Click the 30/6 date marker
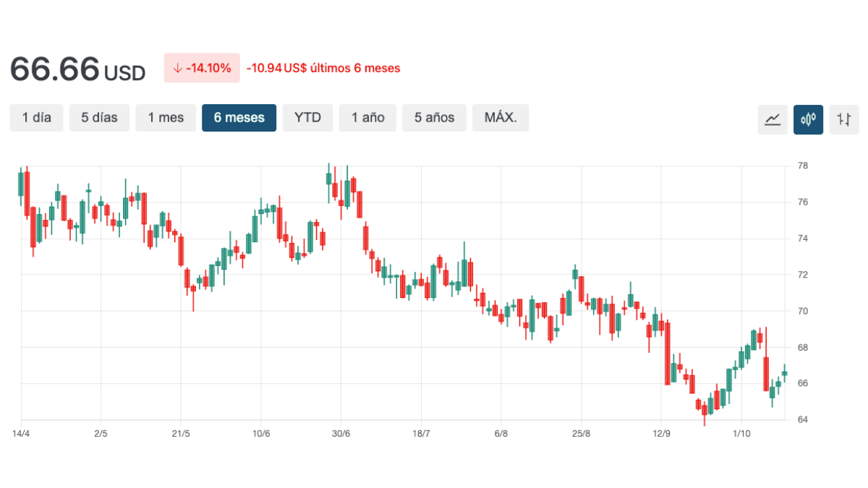This screenshot has height=488, width=868. pyautogui.click(x=341, y=434)
